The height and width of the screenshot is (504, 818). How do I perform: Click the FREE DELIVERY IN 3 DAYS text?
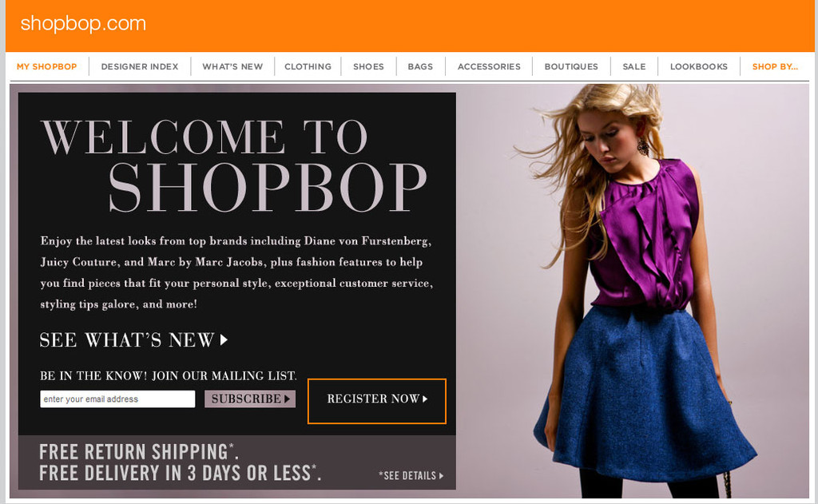click(x=180, y=473)
